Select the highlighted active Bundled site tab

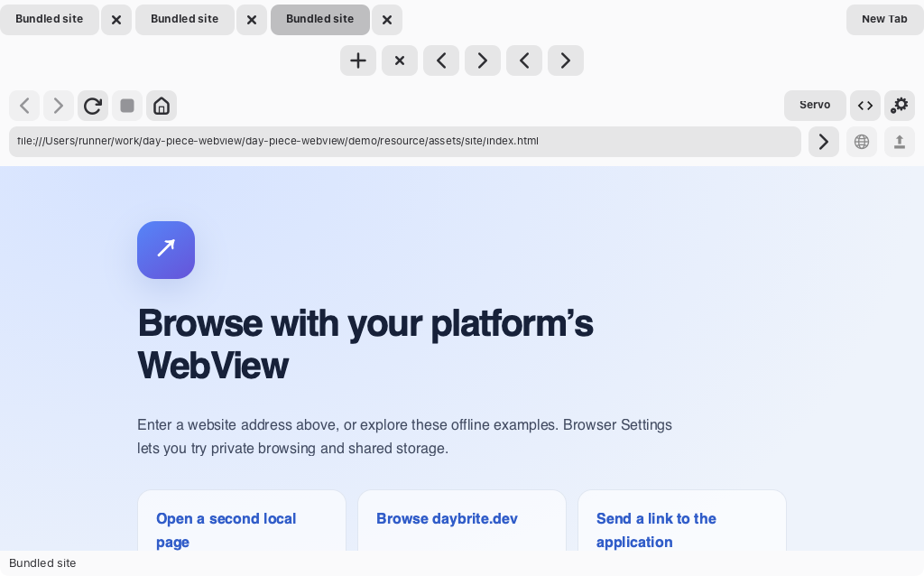320,20
